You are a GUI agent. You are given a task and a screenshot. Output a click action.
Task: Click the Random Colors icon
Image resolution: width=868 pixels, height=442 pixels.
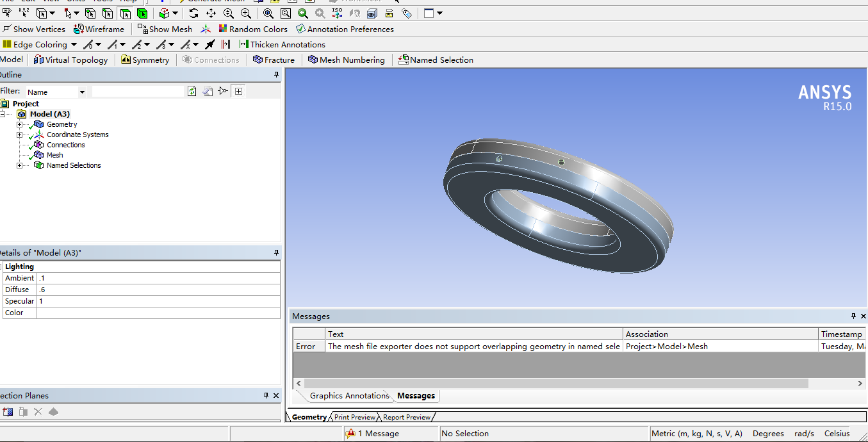point(223,29)
